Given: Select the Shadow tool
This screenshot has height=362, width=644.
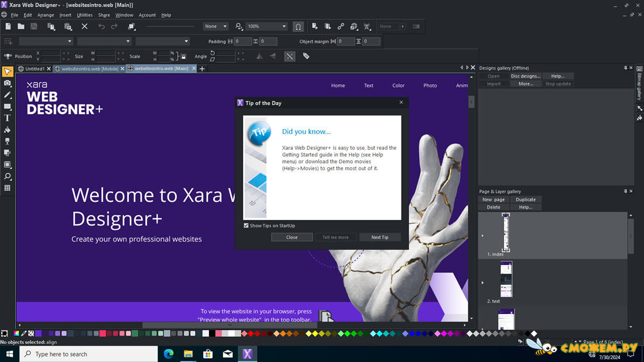Looking at the screenshot, I should pyautogui.click(x=8, y=153).
